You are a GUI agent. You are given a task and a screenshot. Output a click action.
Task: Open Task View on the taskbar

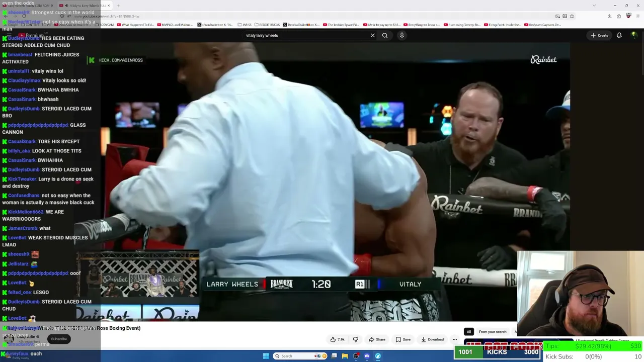(x=334, y=356)
